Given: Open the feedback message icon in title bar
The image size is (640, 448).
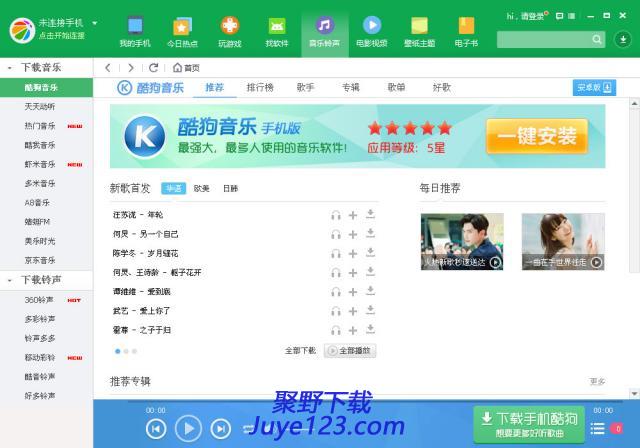Looking at the screenshot, I should pyautogui.click(x=560, y=16).
